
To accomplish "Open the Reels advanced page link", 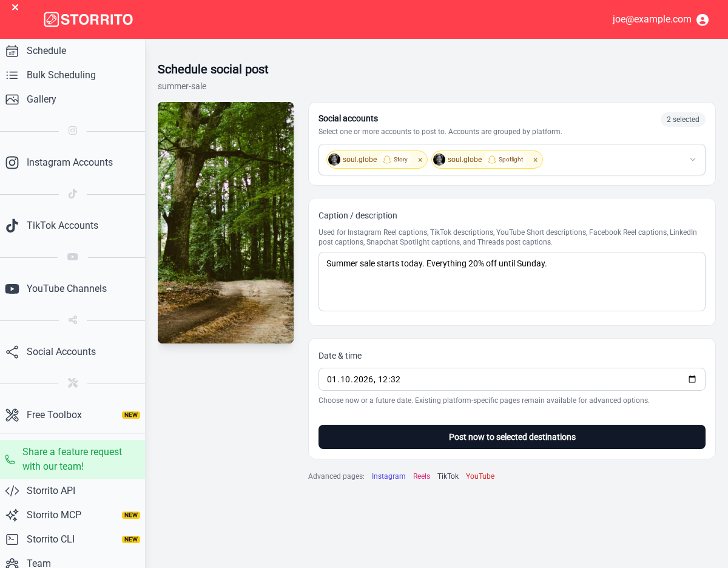I will [422, 476].
